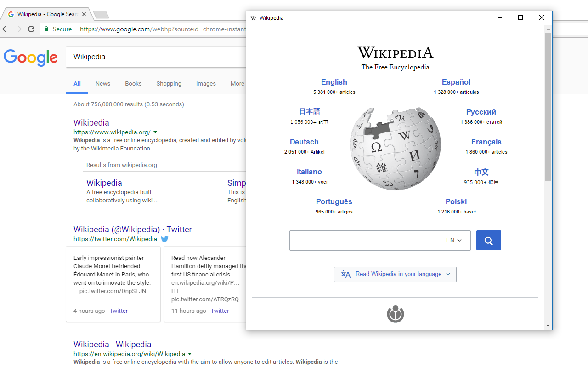
Task: Click the scrollbar up arrow in Wikipedia window
Action: pyautogui.click(x=548, y=29)
